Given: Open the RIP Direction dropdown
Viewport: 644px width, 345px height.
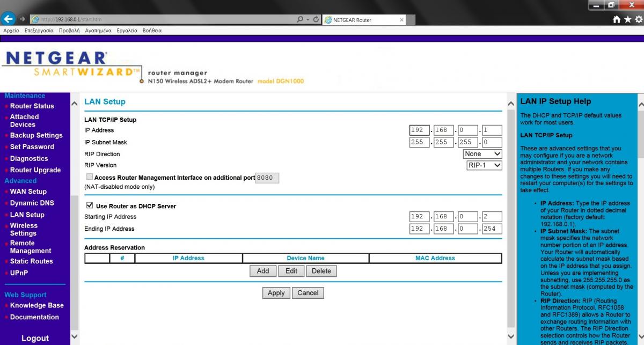Looking at the screenshot, I should (x=482, y=154).
